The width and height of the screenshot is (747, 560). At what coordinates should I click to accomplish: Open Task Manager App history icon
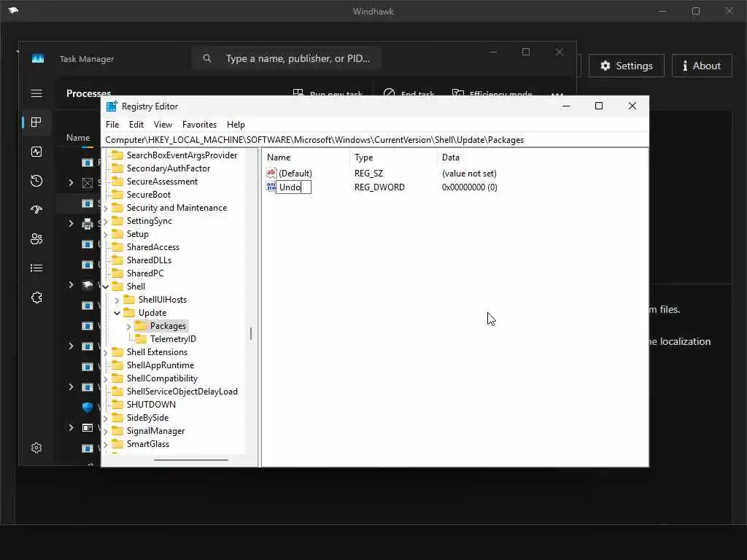[36, 181]
